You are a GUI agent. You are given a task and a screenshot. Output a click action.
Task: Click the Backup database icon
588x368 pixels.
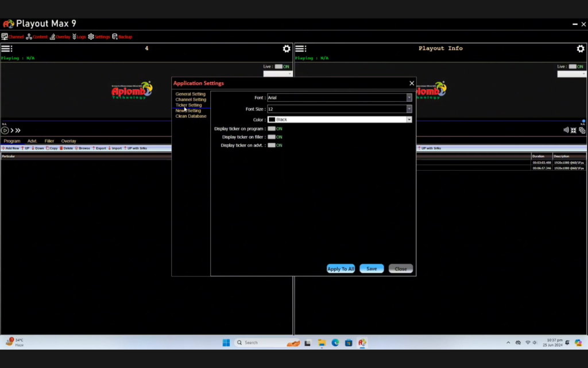click(x=115, y=37)
